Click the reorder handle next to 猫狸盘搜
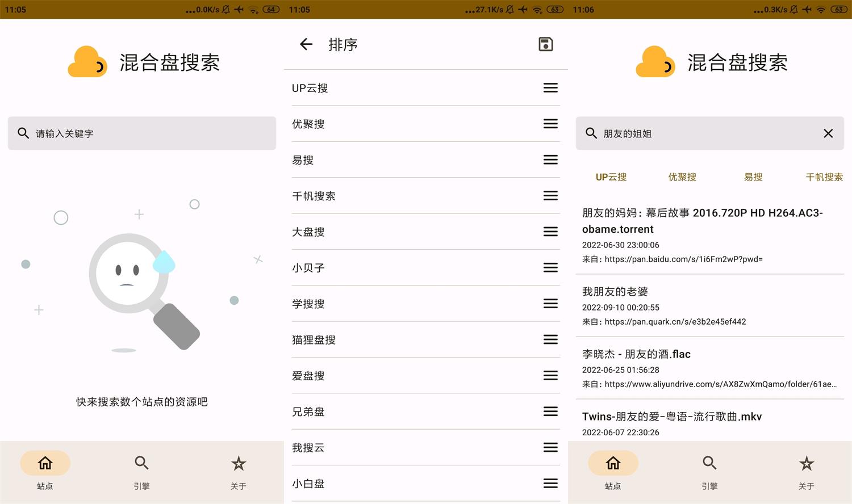Viewport: 852px width, 504px height. pyautogui.click(x=550, y=339)
